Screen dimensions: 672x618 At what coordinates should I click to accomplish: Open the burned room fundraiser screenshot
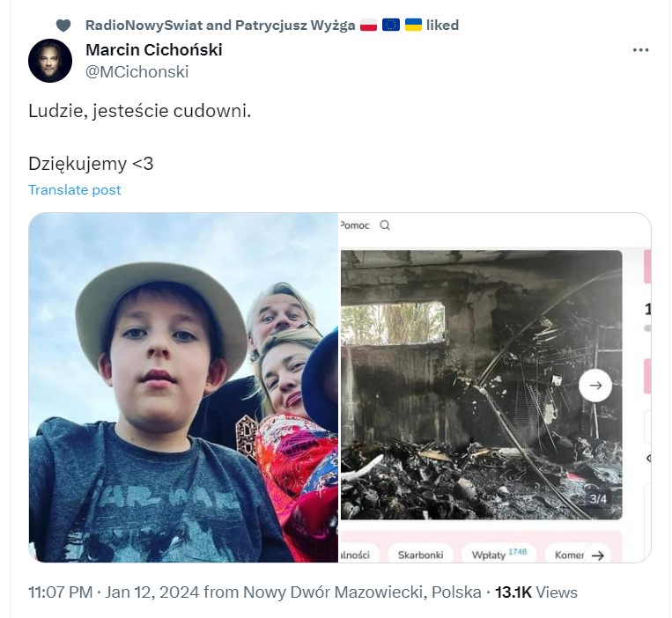pos(496,387)
